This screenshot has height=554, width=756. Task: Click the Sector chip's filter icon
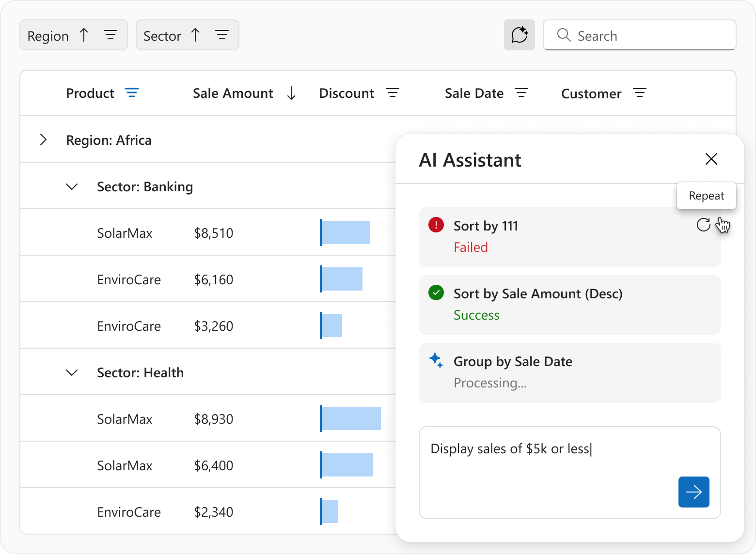222,34
